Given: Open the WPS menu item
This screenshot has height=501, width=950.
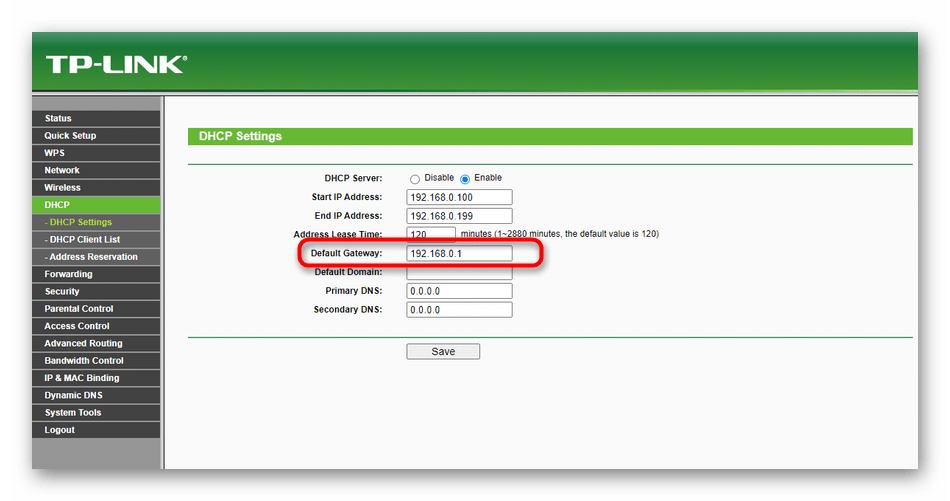Looking at the screenshot, I should pos(96,153).
